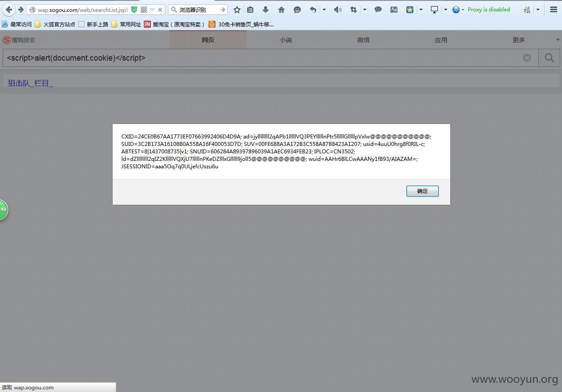Click the monitor display toolbar icon
Image resolution: width=562 pixels, height=392 pixels.
(x=434, y=10)
